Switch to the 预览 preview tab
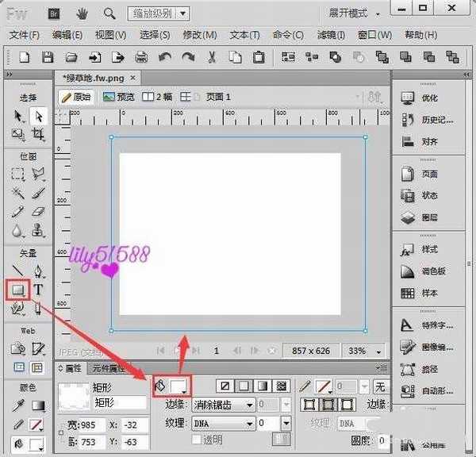The image size is (476, 457). click(x=119, y=97)
